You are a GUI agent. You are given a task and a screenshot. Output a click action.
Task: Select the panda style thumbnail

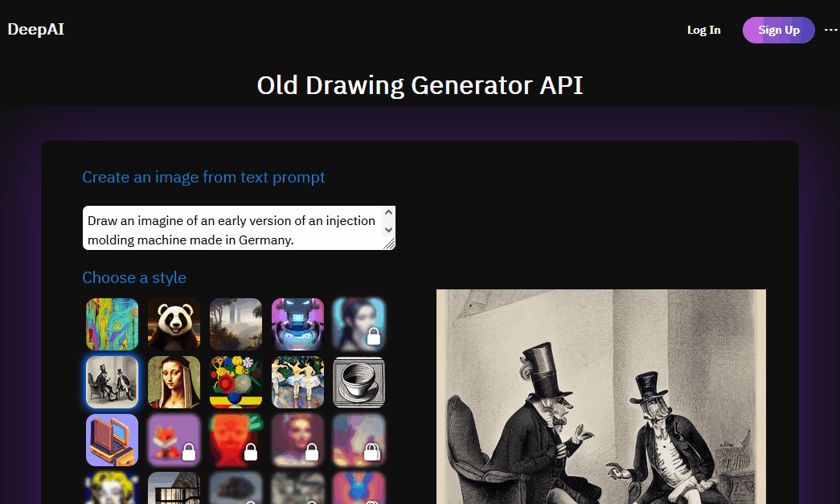[174, 325]
